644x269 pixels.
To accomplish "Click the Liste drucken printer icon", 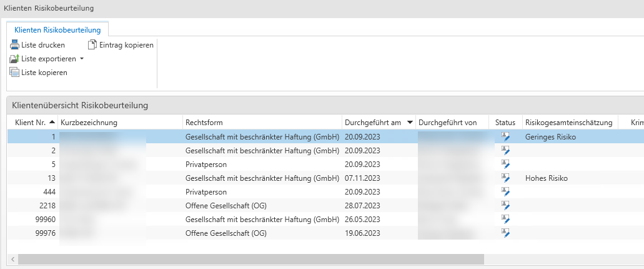I will (14, 45).
